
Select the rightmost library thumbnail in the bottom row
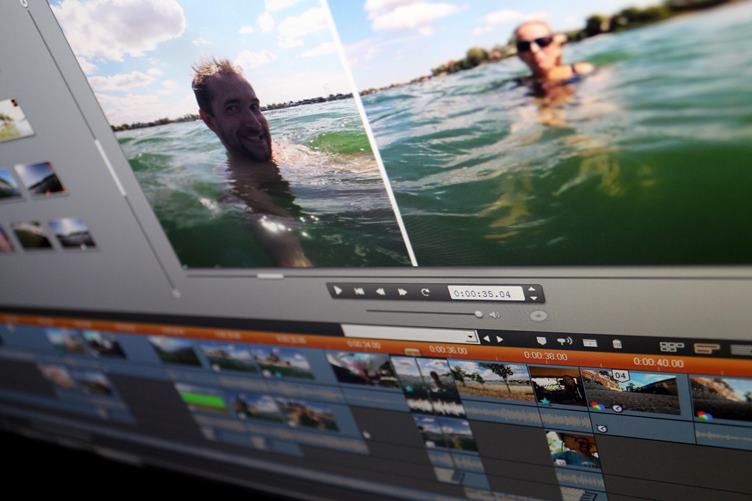[72, 233]
